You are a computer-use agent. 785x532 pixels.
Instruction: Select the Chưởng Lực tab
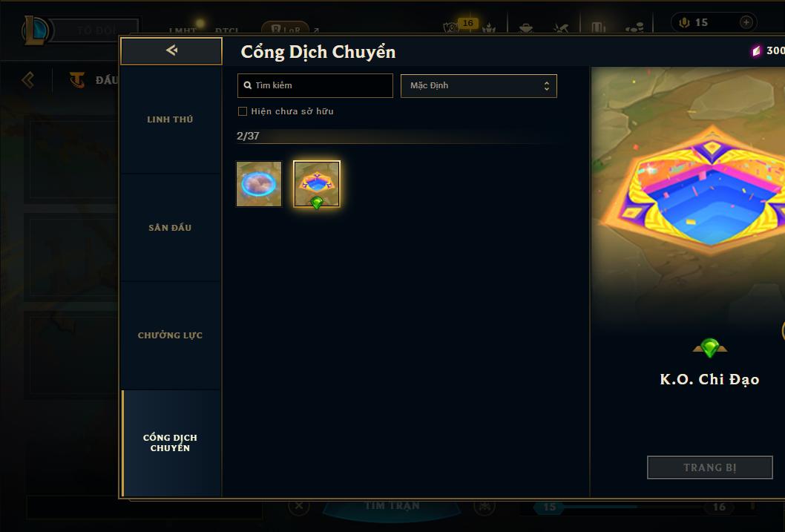170,335
